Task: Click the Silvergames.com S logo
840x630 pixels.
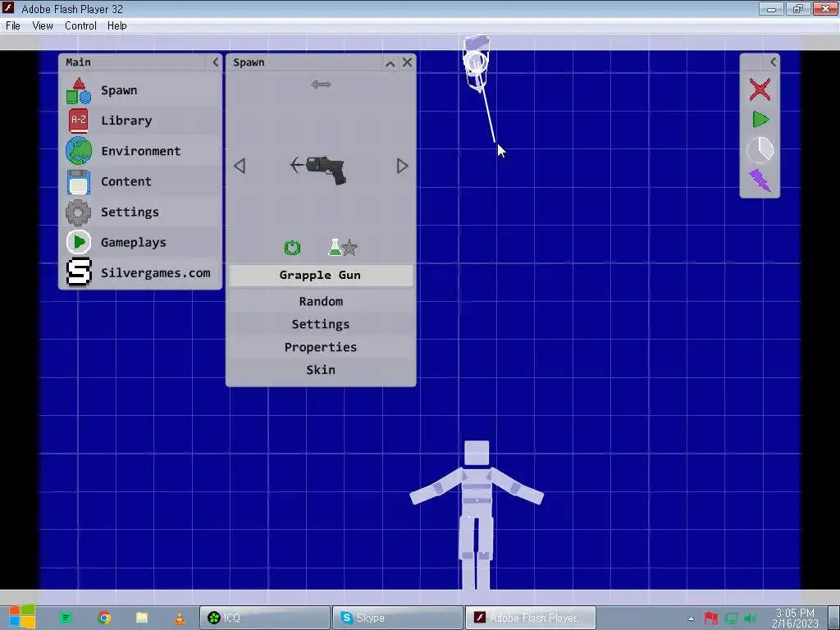Action: click(x=79, y=272)
